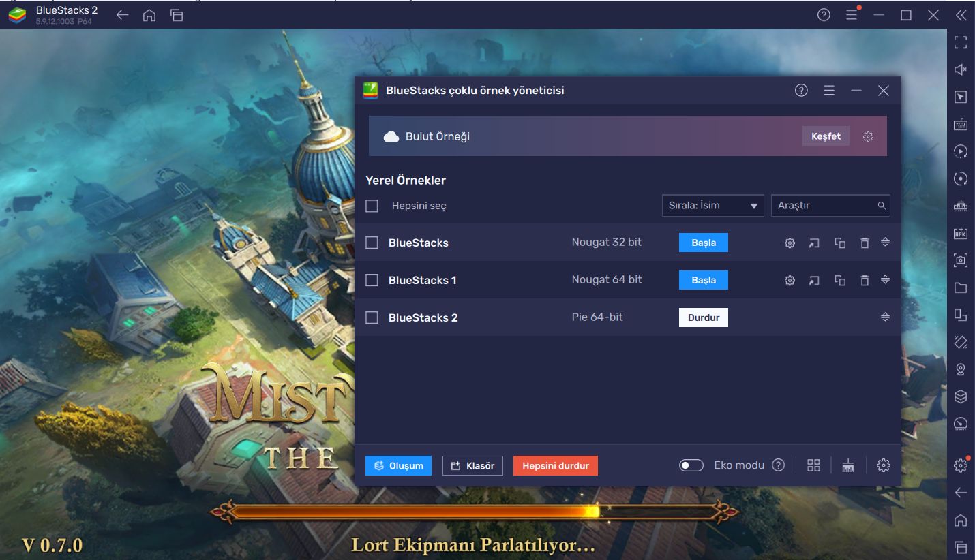
Task: Click Hepsini durdur button
Action: pyautogui.click(x=556, y=466)
